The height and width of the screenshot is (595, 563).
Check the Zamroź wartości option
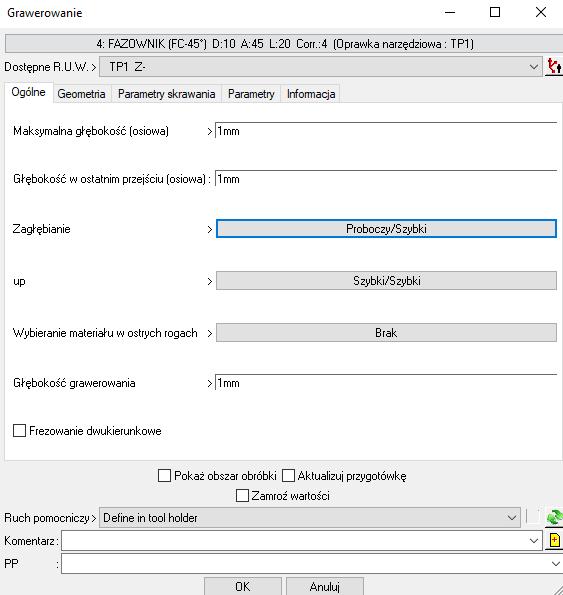click(242, 496)
